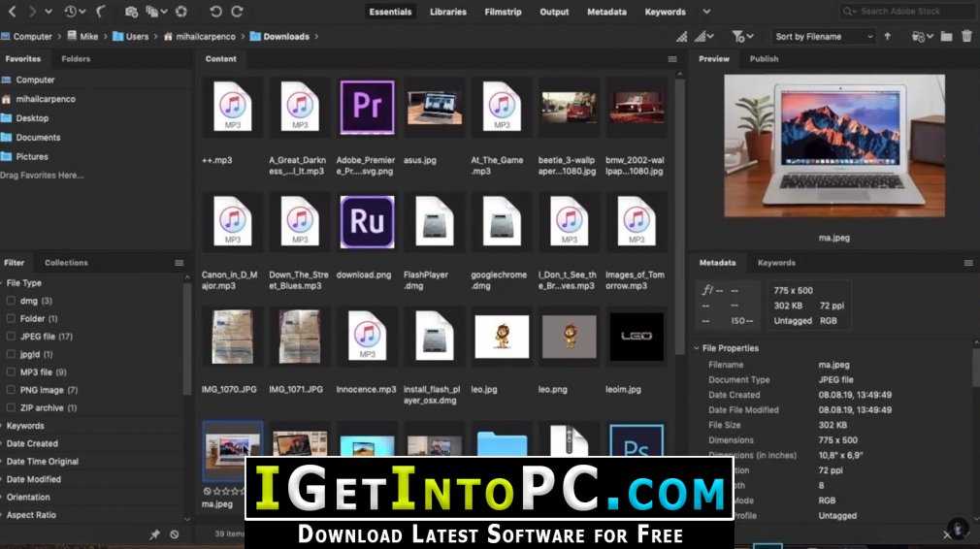Switch to the Output workspace

554,12
